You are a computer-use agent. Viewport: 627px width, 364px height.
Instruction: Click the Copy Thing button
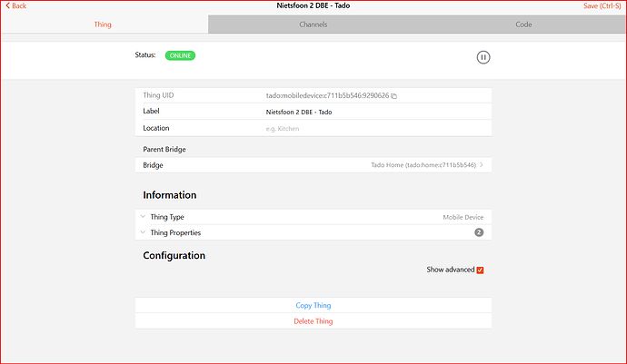(x=313, y=306)
